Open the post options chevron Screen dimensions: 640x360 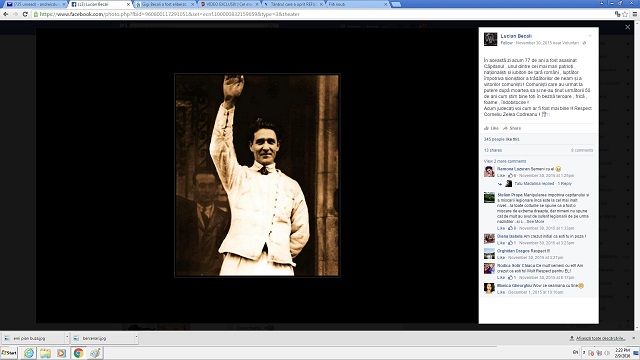click(590, 36)
